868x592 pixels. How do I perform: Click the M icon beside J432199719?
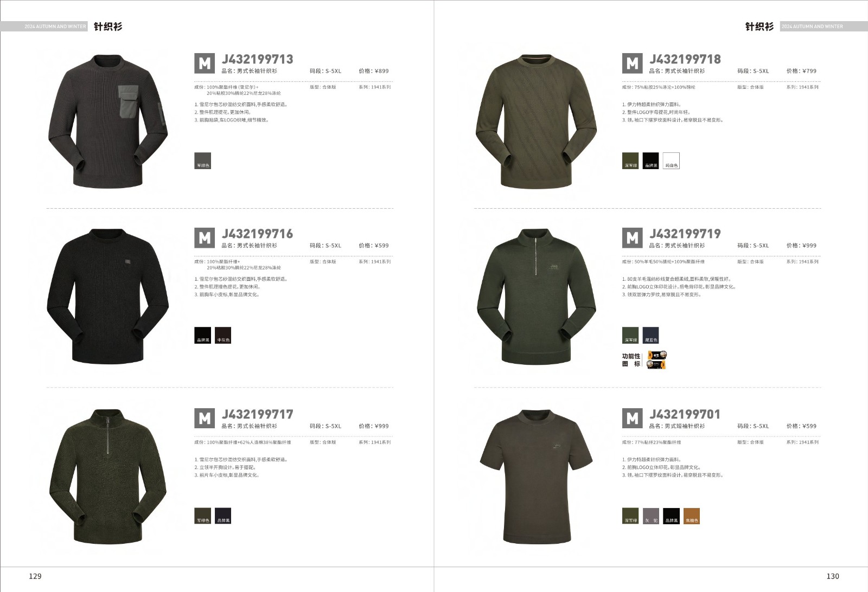tap(632, 238)
